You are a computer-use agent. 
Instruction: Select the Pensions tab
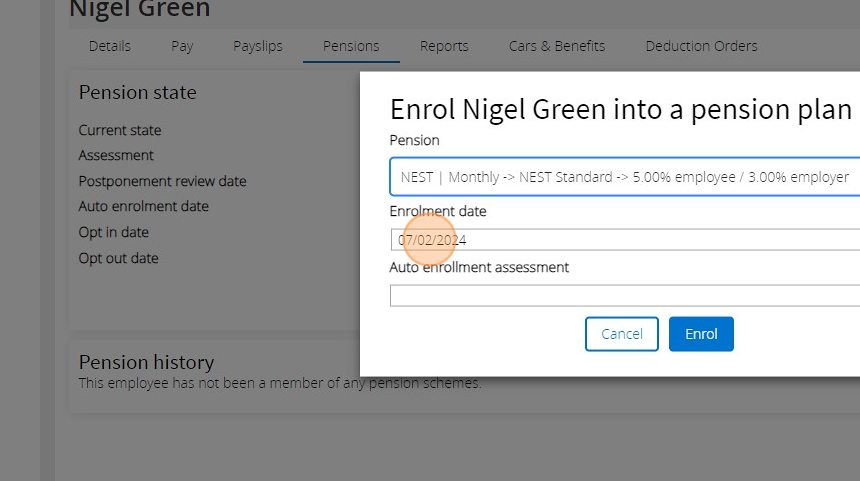(x=351, y=46)
